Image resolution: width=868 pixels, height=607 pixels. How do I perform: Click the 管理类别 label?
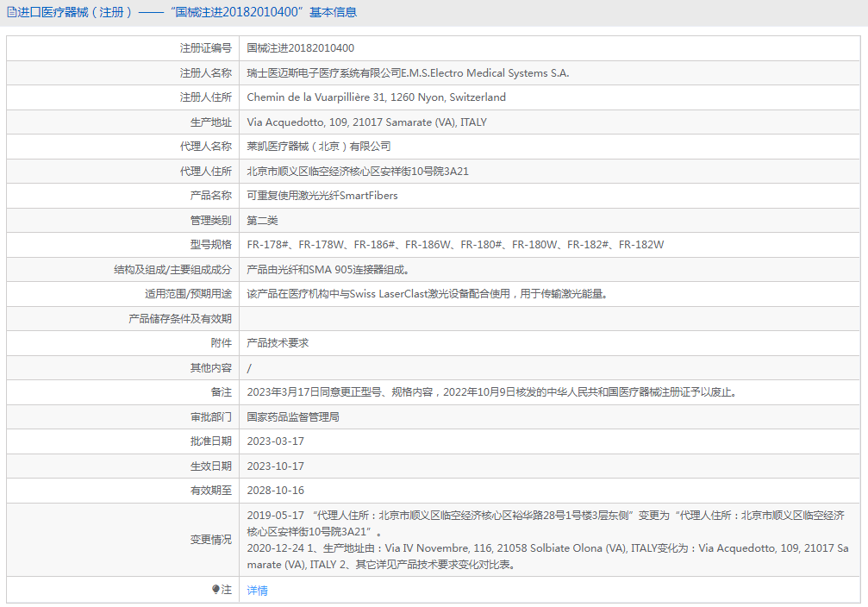pos(211,221)
